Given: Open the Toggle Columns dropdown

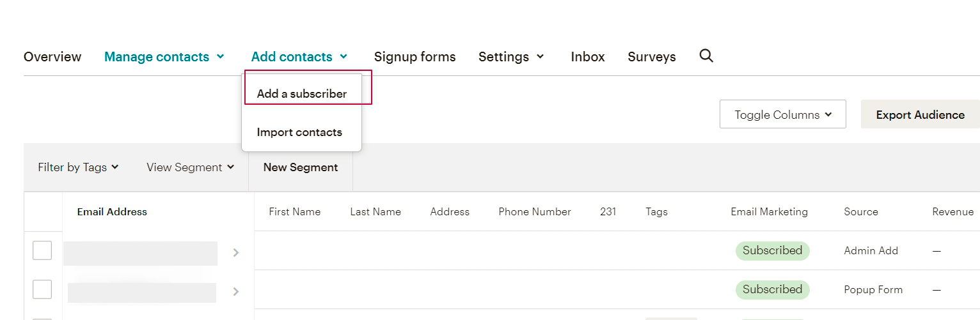Looking at the screenshot, I should coord(782,115).
